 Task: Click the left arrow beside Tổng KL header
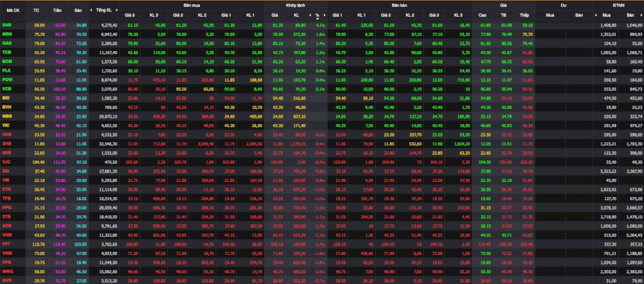(92, 10)
